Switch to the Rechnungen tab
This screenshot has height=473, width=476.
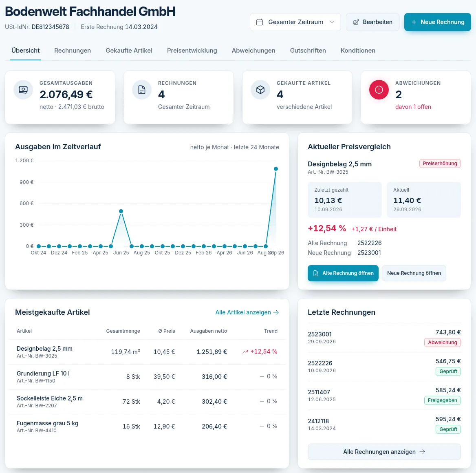click(x=73, y=51)
